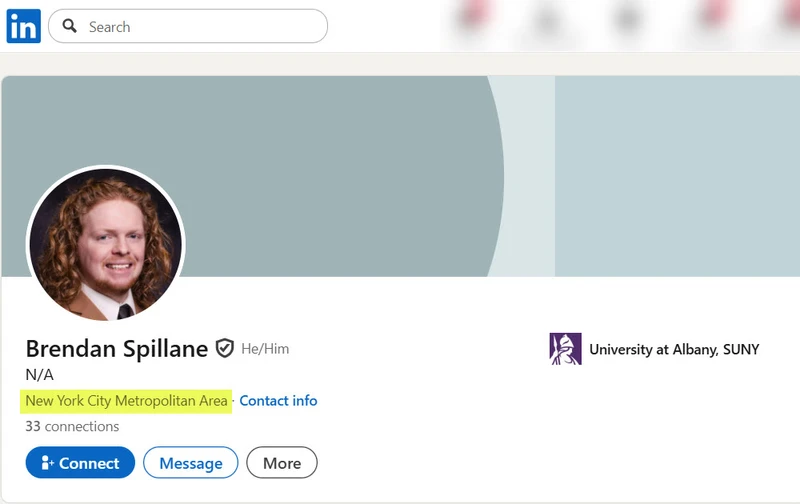
Task: Click the N/A headline text
Action: (39, 375)
